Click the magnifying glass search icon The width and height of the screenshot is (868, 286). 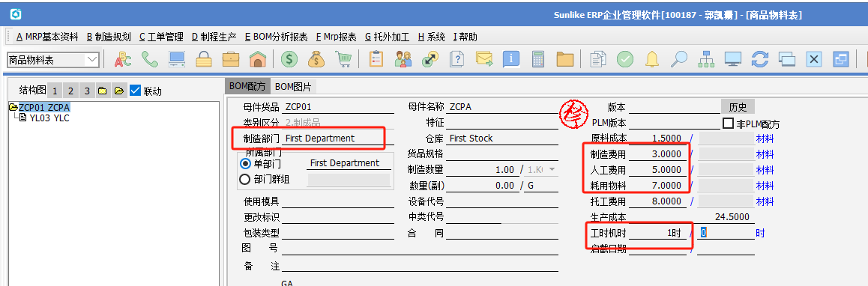[x=678, y=59]
